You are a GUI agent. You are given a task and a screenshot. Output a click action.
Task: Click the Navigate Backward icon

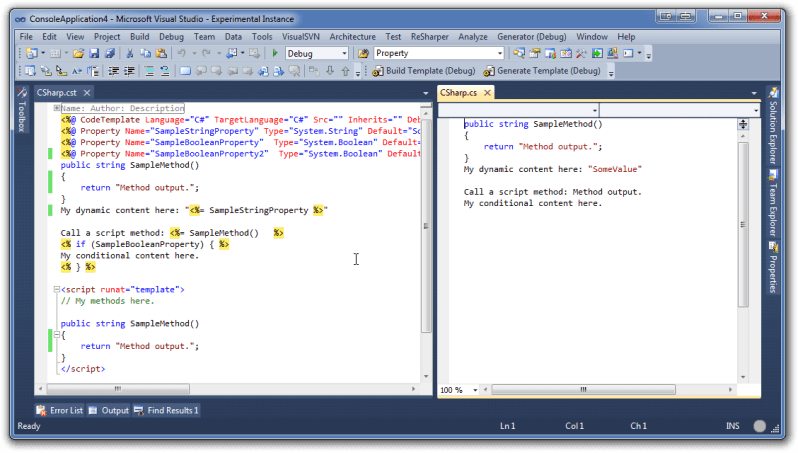[x=232, y=53]
